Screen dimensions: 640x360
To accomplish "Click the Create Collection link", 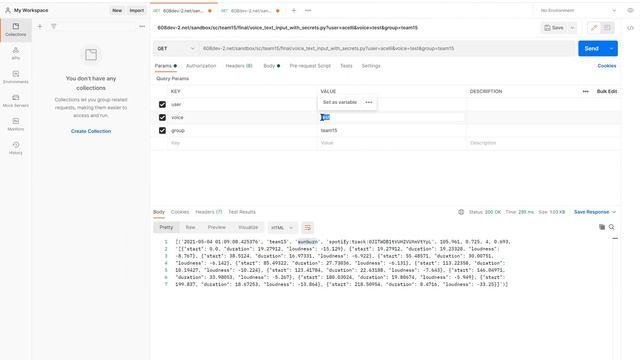I will [x=91, y=131].
